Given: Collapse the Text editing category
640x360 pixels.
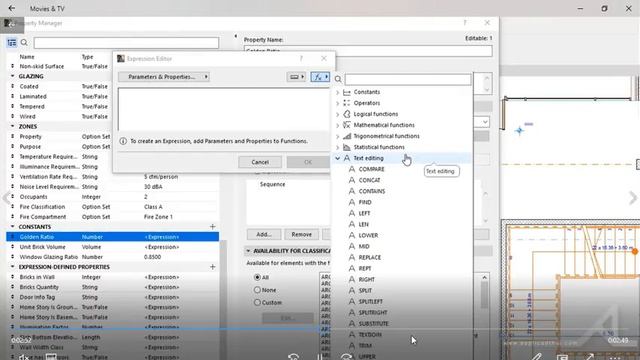Looking at the screenshot, I should coord(338,158).
